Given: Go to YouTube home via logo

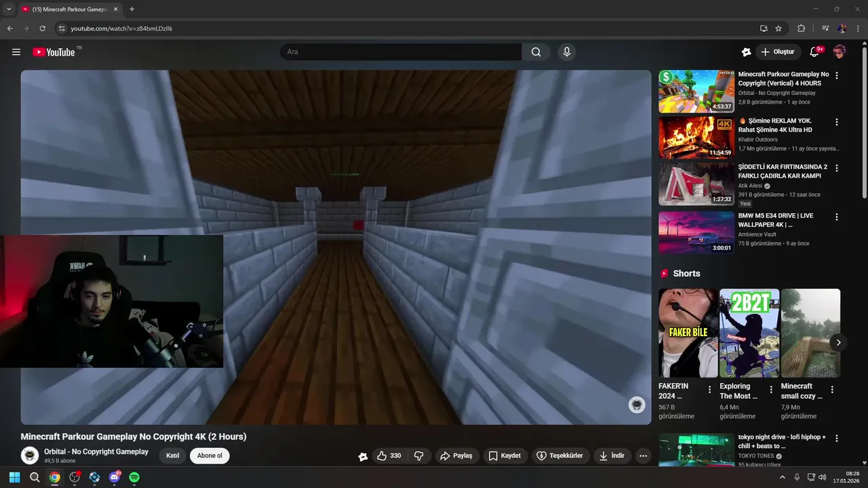Looking at the screenshot, I should [x=54, y=52].
